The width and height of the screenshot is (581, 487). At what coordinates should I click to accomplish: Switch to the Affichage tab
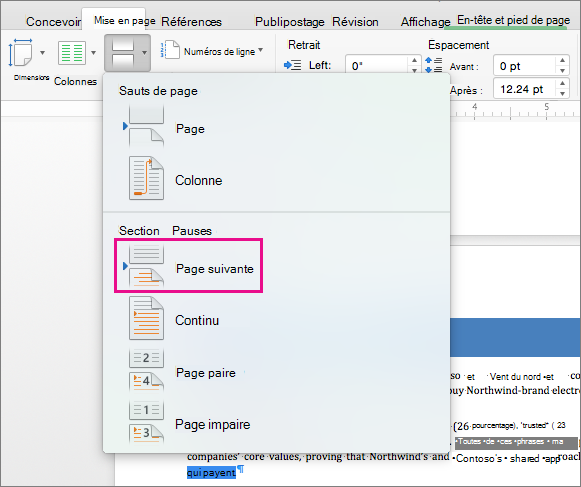[425, 21]
